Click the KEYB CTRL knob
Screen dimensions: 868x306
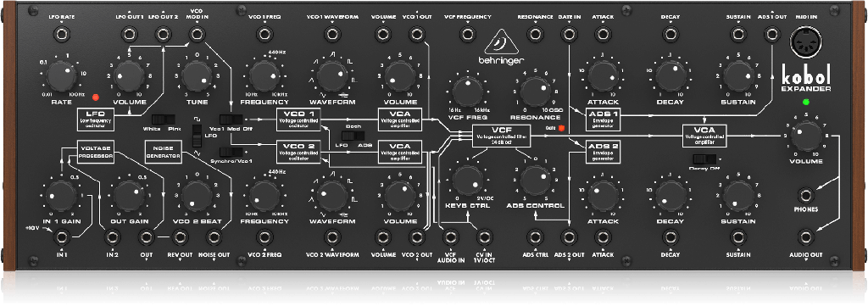tap(467, 180)
